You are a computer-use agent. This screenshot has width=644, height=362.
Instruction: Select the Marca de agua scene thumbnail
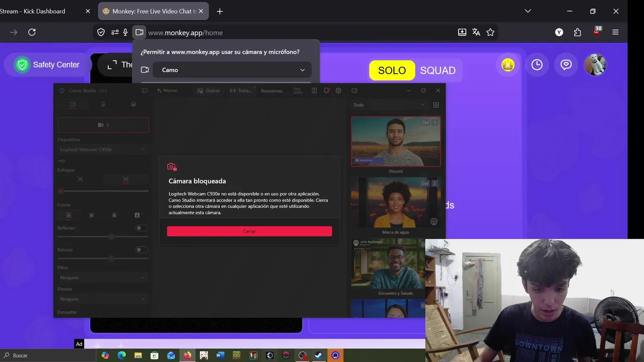click(x=395, y=203)
